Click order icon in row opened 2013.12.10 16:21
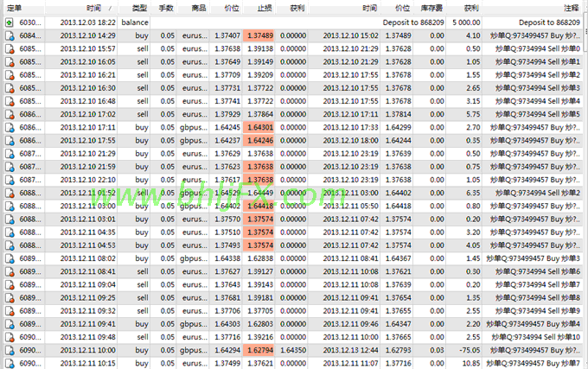This screenshot has width=588, height=369. tap(10, 75)
